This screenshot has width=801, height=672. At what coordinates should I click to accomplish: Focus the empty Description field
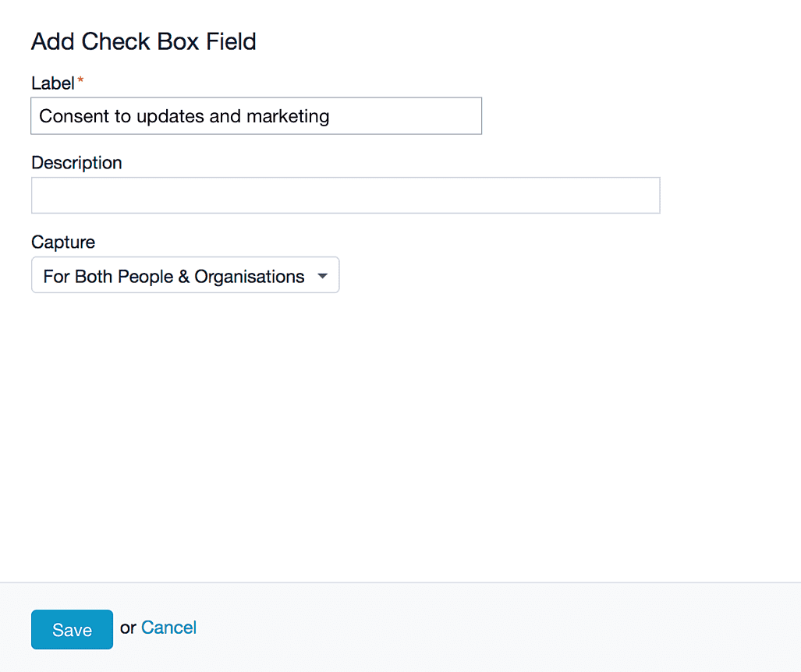(x=346, y=195)
